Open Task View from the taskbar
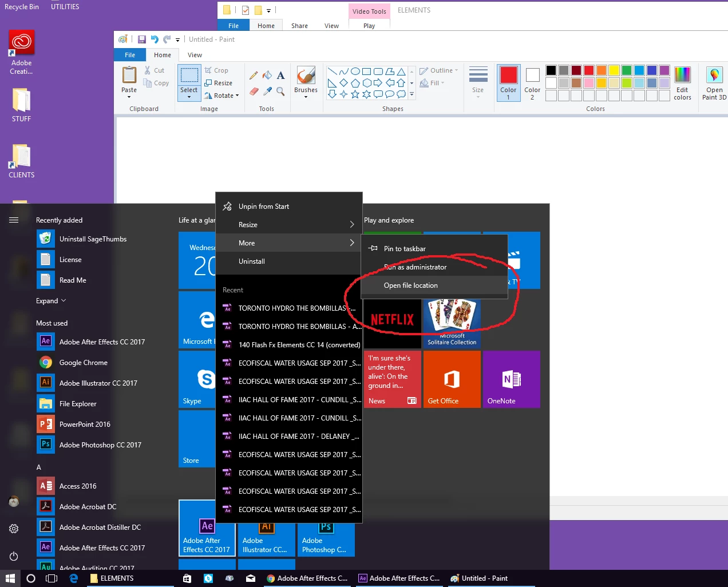 coord(52,578)
